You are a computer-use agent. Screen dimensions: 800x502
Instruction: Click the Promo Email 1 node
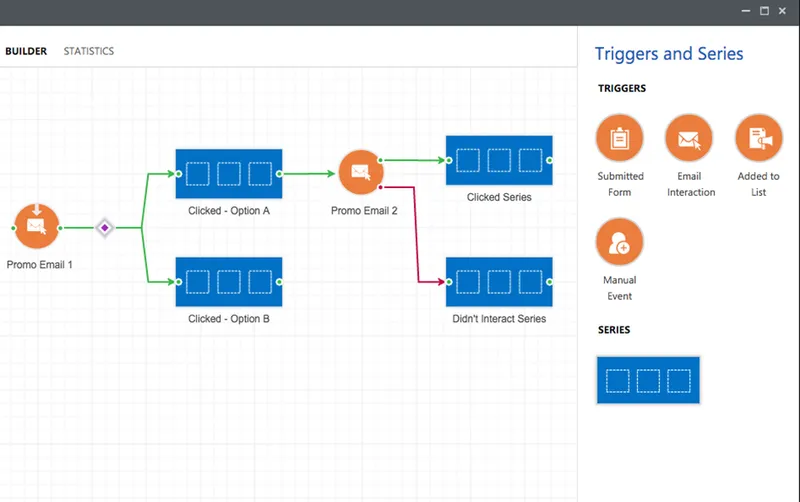pos(37,226)
